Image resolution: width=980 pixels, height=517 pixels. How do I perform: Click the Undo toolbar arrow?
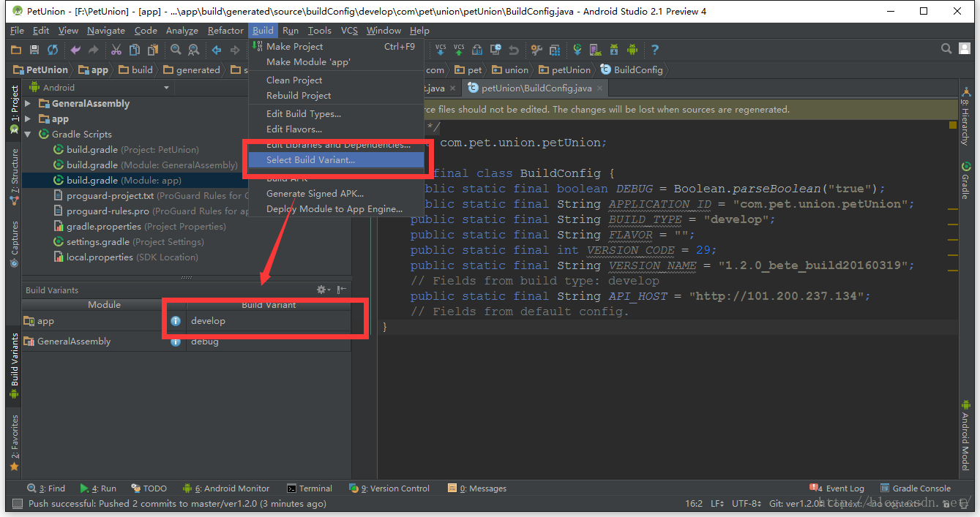click(75, 50)
